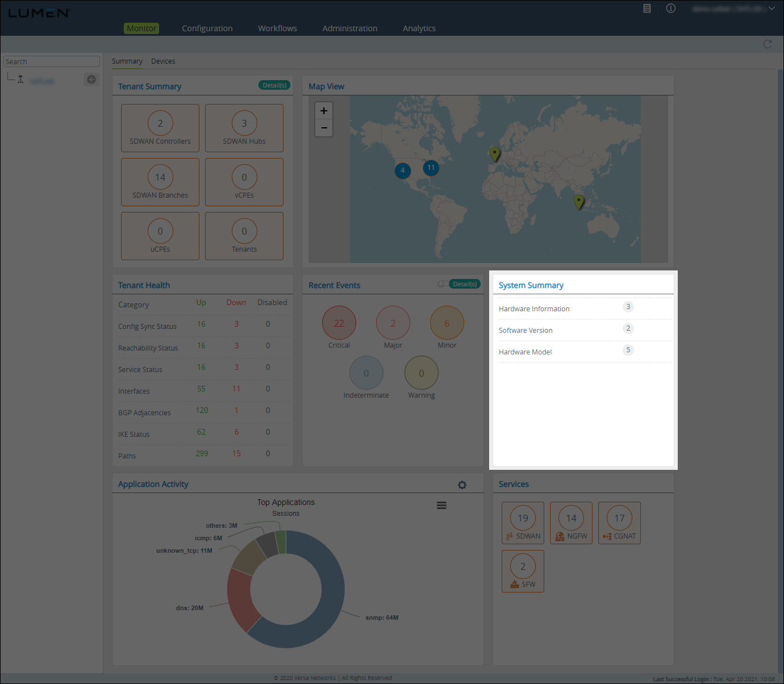The height and width of the screenshot is (684, 784).
Task: Click the map zoom out button
Action: click(x=324, y=128)
